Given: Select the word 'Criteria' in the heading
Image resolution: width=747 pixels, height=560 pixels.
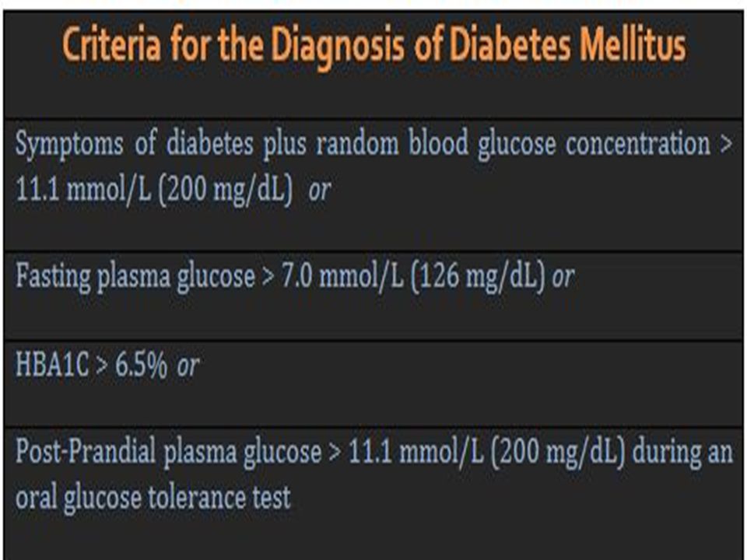Looking at the screenshot, I should (x=111, y=44).
